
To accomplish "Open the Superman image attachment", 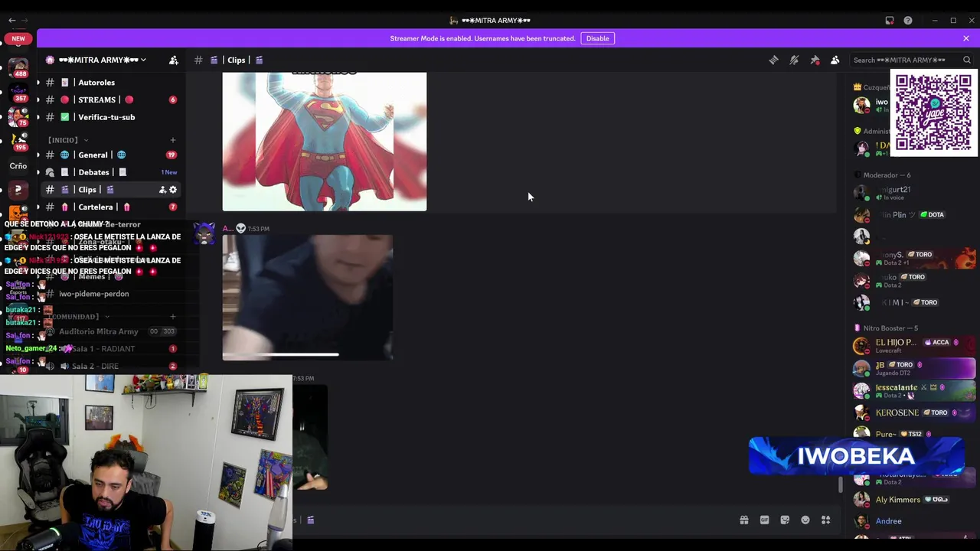I will (325, 142).
